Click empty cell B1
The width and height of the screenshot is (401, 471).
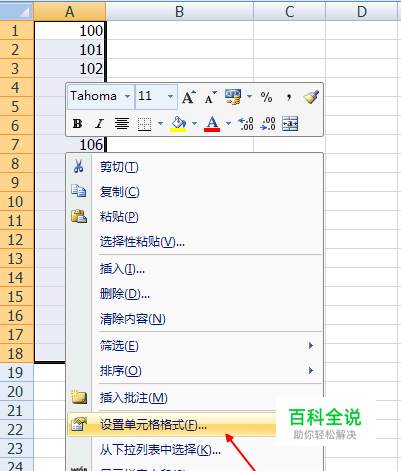click(180, 31)
